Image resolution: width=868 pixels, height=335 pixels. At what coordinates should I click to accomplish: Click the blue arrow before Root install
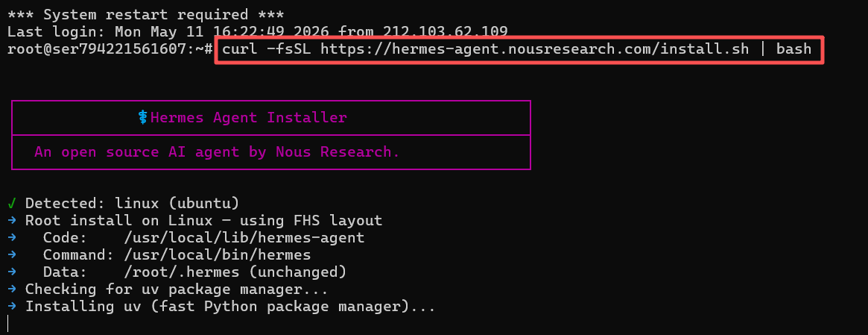pos(12,220)
